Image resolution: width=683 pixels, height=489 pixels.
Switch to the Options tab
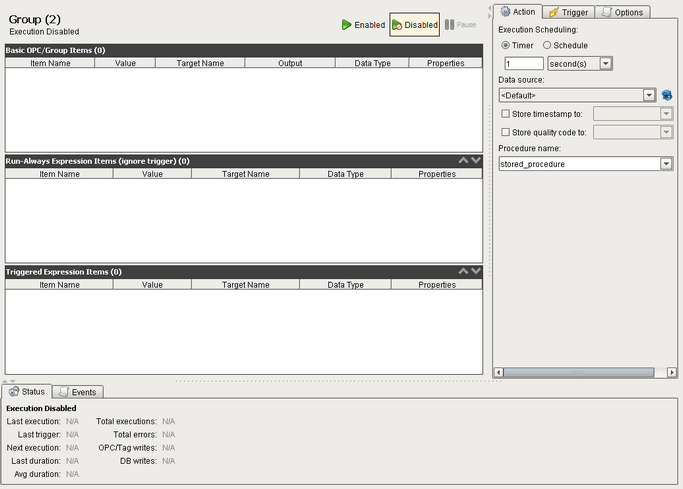click(622, 12)
